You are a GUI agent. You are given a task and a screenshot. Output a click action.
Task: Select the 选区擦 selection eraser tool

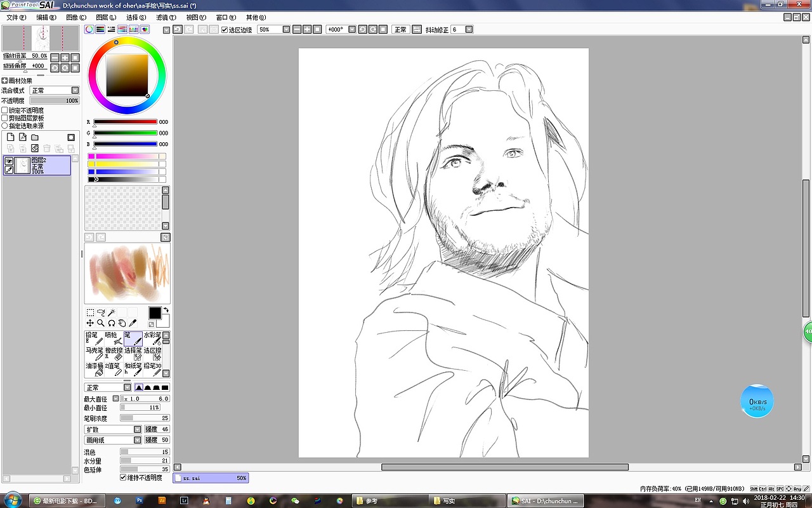coord(152,354)
